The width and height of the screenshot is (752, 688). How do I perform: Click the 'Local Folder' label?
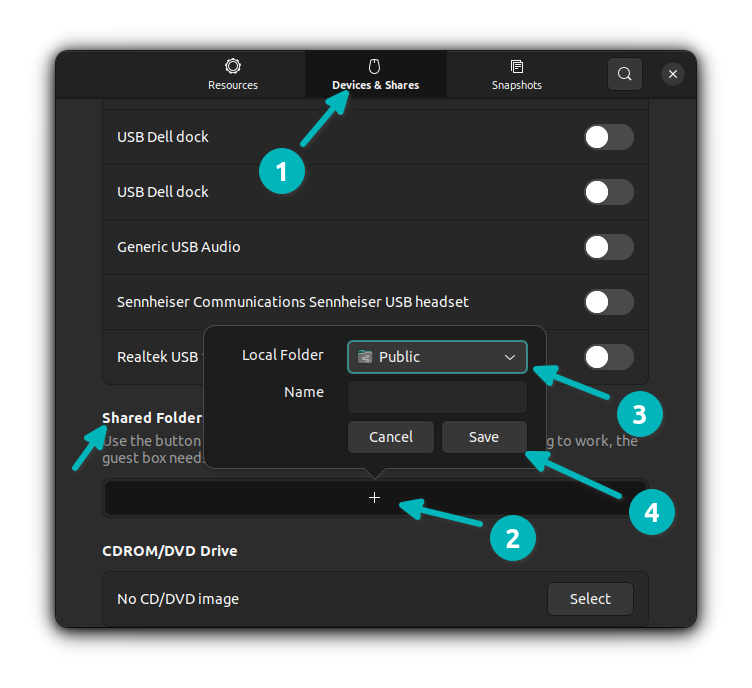click(x=282, y=355)
